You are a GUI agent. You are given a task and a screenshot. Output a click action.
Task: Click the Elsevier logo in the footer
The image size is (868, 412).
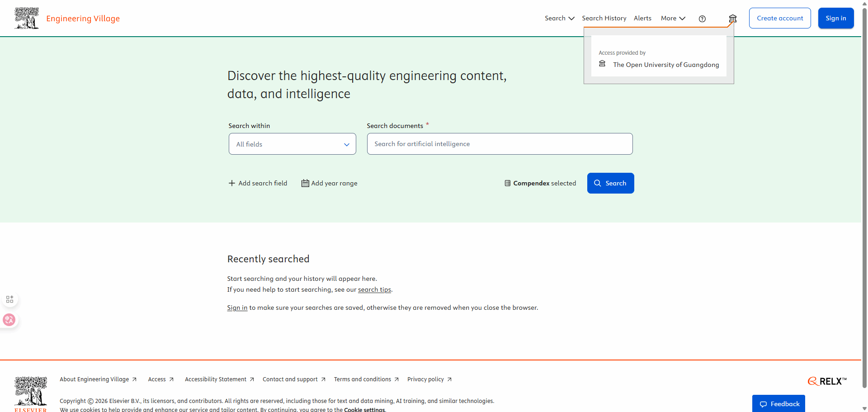(x=31, y=394)
